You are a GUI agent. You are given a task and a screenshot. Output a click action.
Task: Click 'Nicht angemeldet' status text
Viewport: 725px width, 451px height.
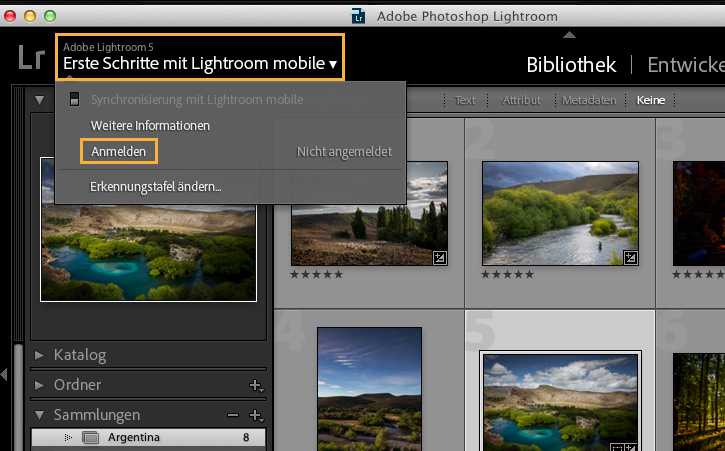(344, 151)
